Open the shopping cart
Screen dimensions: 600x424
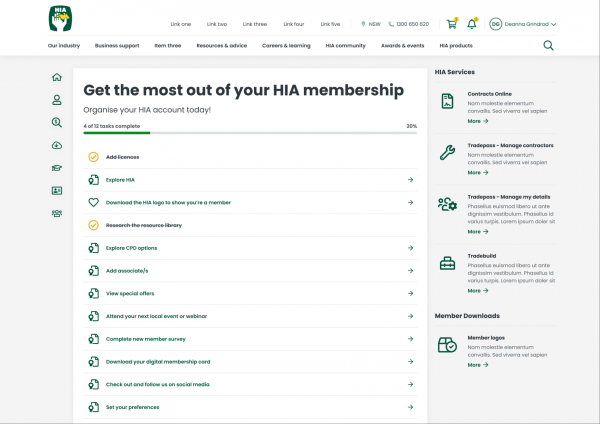452,24
